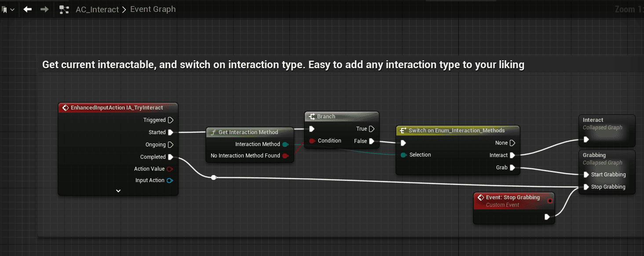The height and width of the screenshot is (256, 644).
Task: Select the EnhancedInputAction IA_TryInteract node header
Action: 118,108
